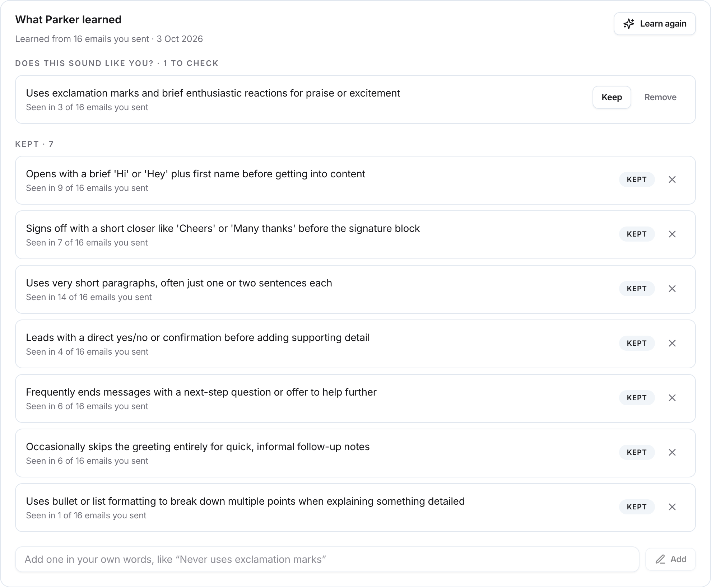The height and width of the screenshot is (588, 711).
Task: Click the sparkle icon on Learn again
Action: pos(629,24)
